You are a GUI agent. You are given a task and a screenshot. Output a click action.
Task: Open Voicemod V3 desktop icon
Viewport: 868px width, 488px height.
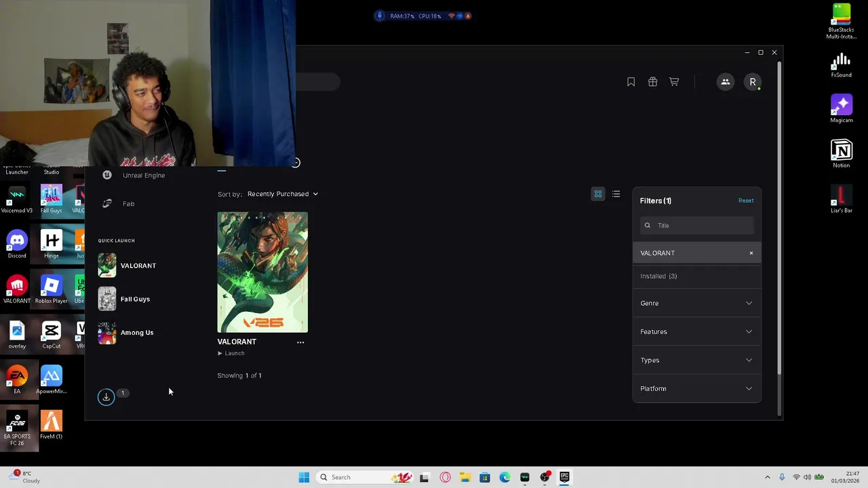[x=17, y=199]
